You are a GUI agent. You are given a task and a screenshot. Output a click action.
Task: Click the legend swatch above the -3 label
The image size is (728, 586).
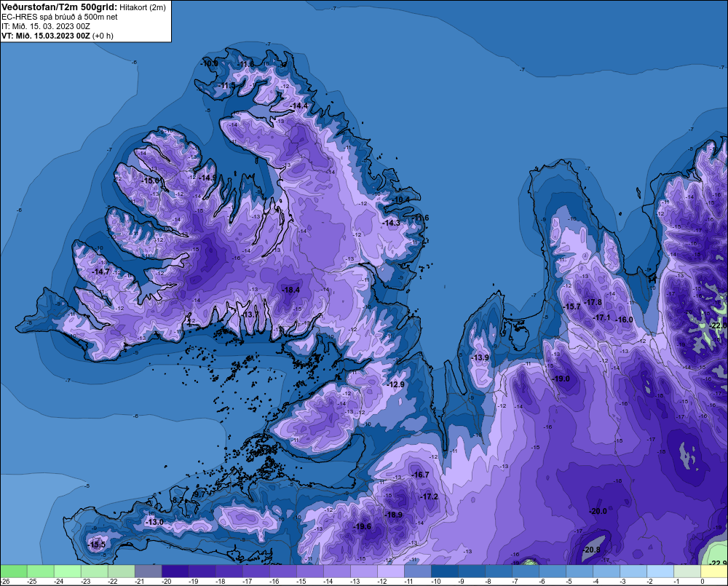tap(633, 571)
